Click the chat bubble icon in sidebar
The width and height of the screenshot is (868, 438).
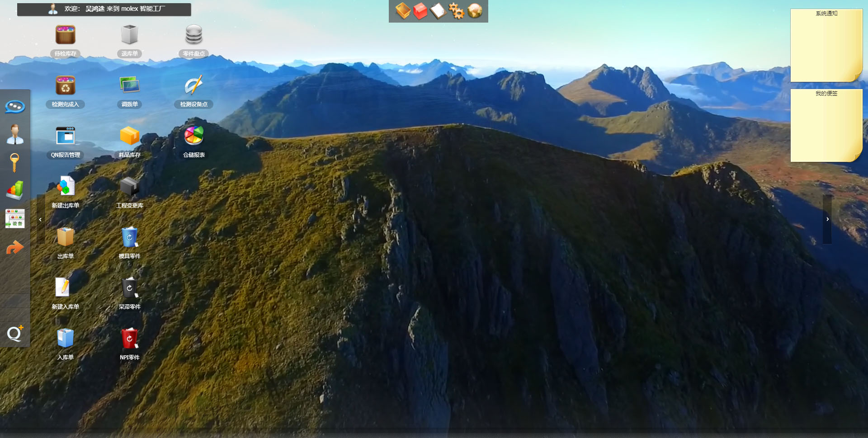click(15, 107)
